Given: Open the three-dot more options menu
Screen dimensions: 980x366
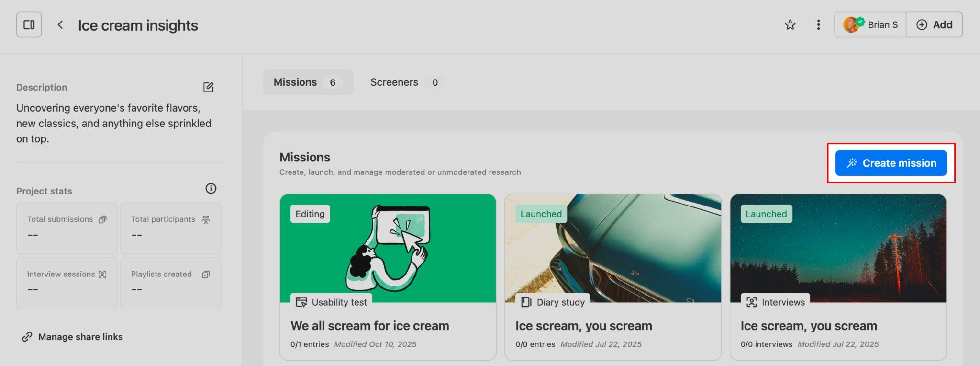Looking at the screenshot, I should point(818,25).
